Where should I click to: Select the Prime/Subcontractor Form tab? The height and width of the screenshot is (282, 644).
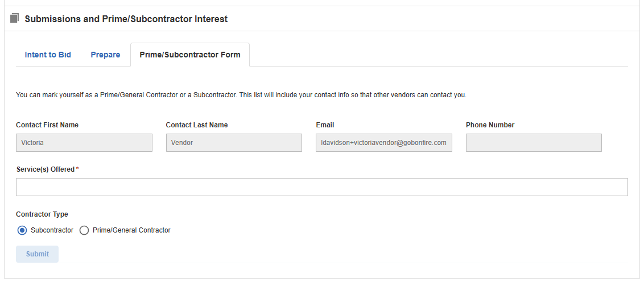(190, 55)
